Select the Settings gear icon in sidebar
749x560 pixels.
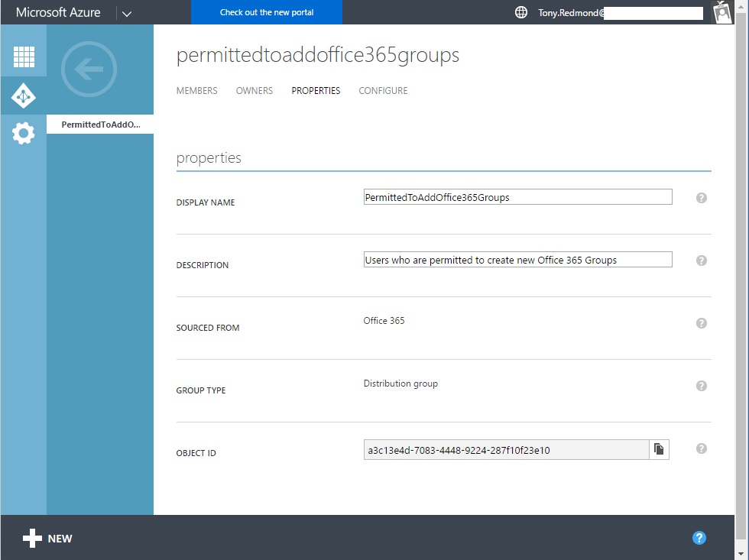[23, 133]
